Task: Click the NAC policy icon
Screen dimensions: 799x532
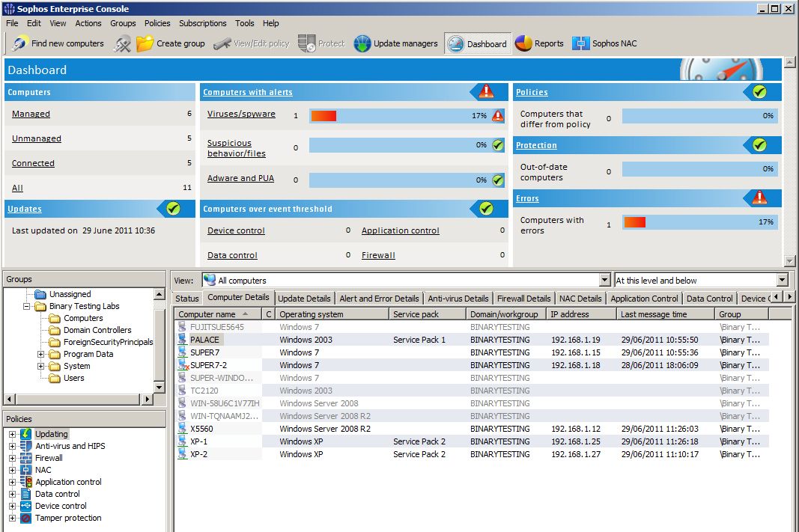Action: tap(26, 470)
